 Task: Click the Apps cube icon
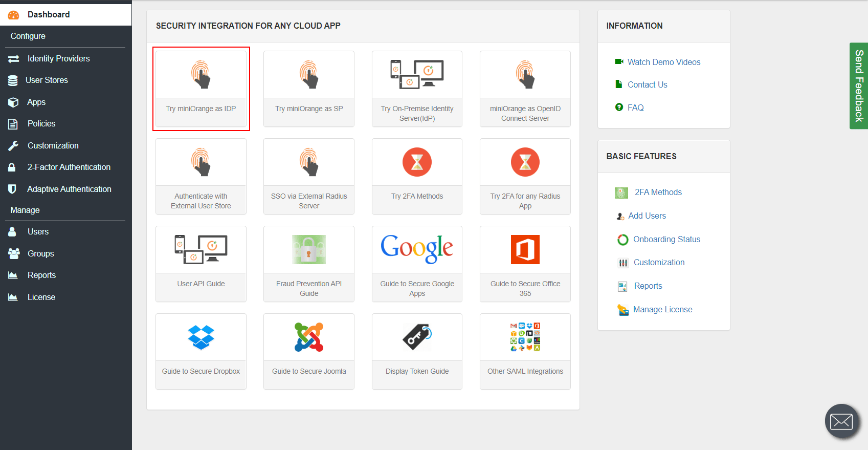click(13, 102)
